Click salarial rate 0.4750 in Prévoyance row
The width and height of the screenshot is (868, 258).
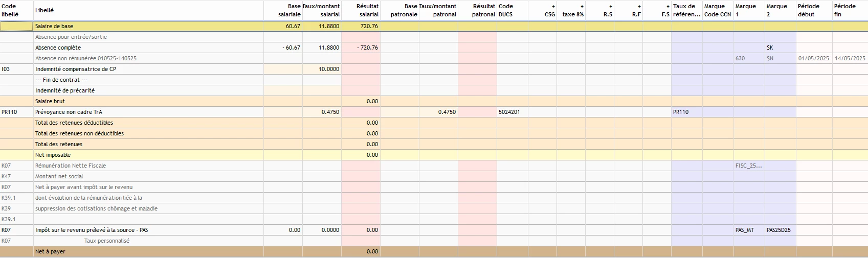point(330,112)
